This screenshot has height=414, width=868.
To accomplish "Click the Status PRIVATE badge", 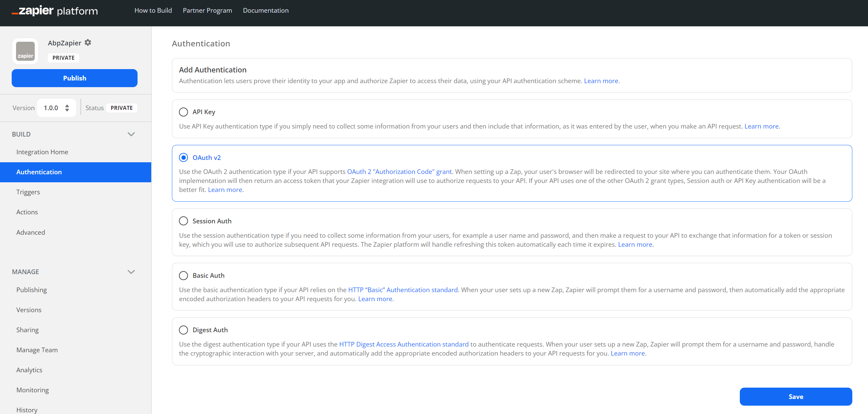I will [x=122, y=108].
